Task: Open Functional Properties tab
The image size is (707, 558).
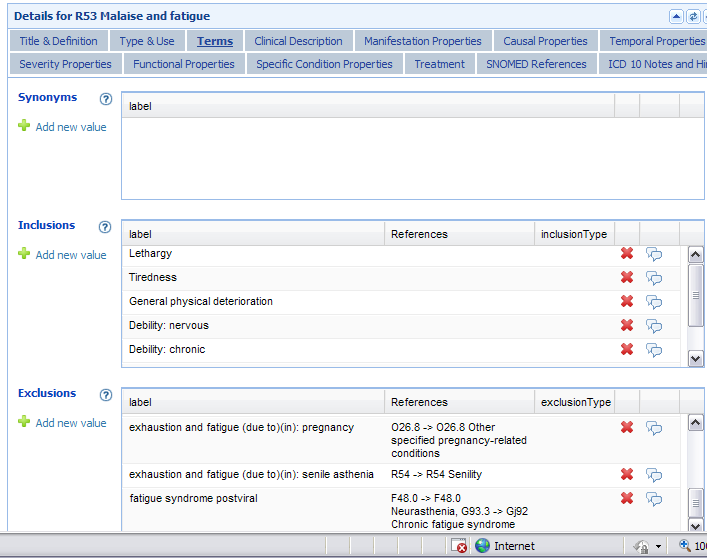Action: pyautogui.click(x=184, y=64)
